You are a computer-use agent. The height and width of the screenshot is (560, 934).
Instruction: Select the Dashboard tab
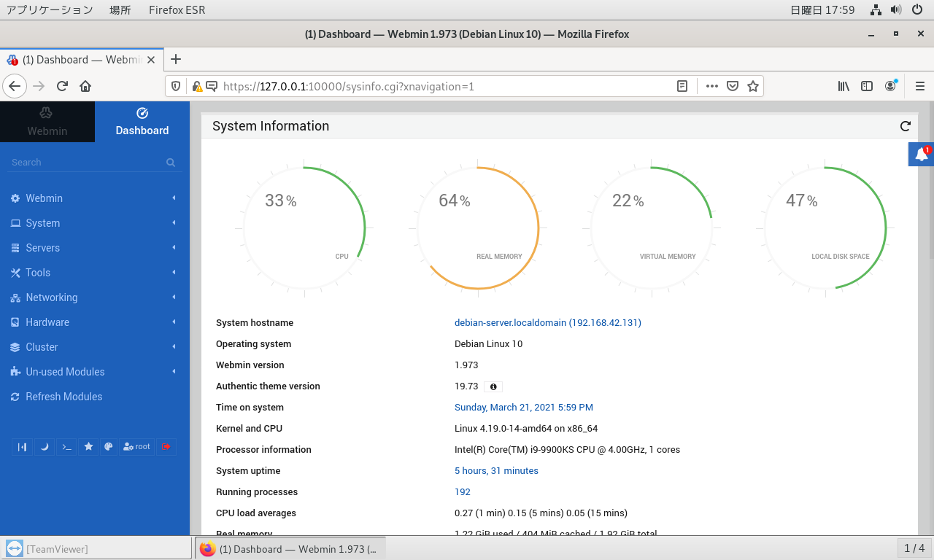point(142,122)
